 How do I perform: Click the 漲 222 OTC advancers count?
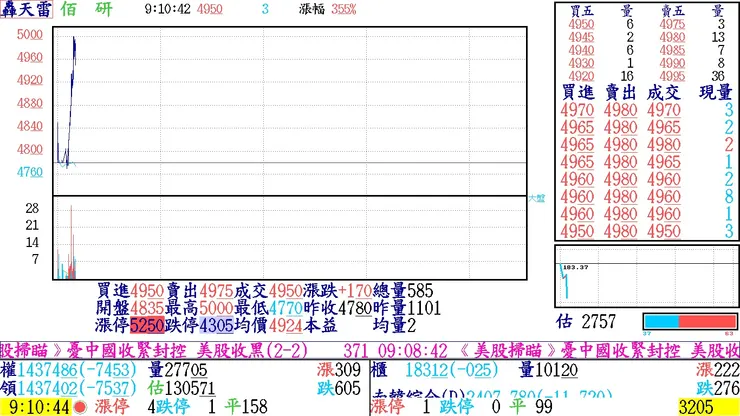[x=717, y=370]
